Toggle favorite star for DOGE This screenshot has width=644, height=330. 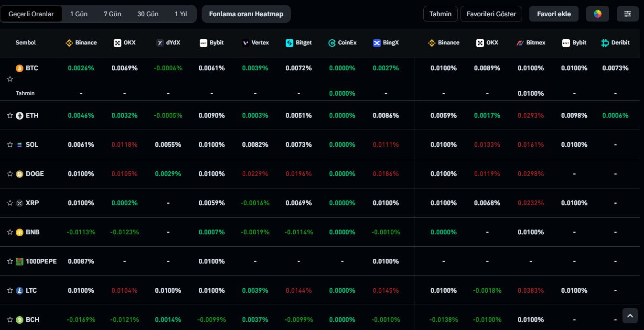click(x=10, y=174)
